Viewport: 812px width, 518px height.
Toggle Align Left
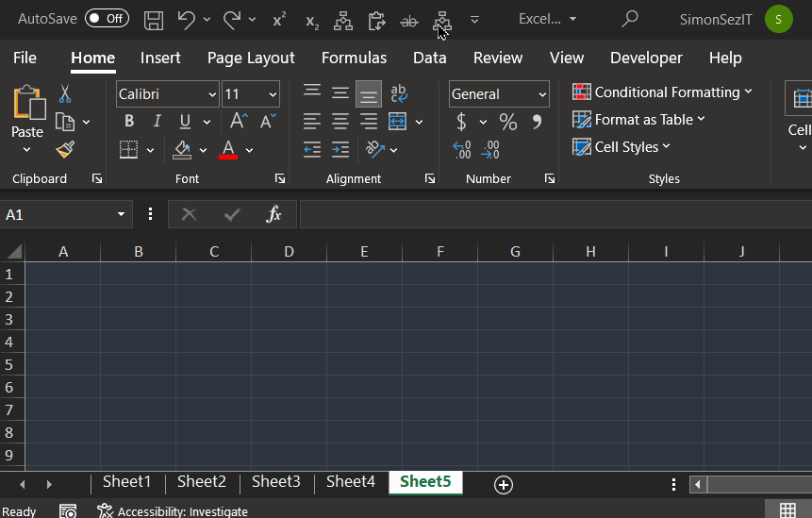[x=312, y=122]
